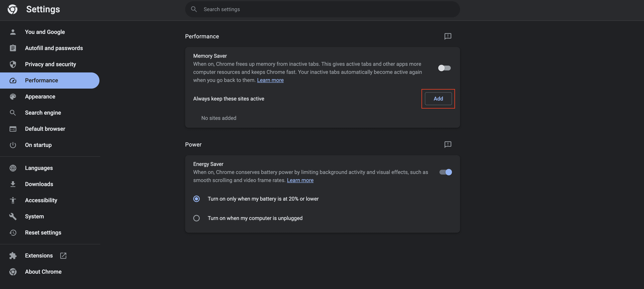The height and width of the screenshot is (289, 644).
Task: Click the Settings page title
Action: pyautogui.click(x=43, y=9)
